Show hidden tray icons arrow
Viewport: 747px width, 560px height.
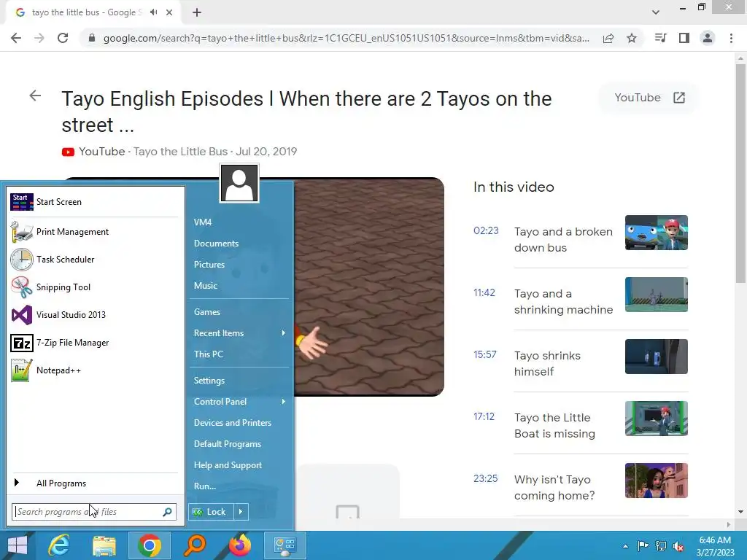pos(625,546)
